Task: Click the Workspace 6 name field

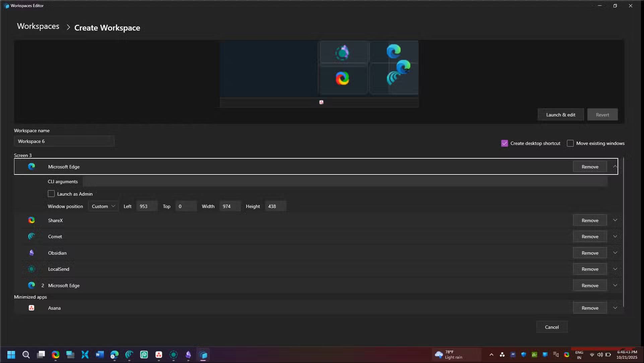Action: coord(64,141)
